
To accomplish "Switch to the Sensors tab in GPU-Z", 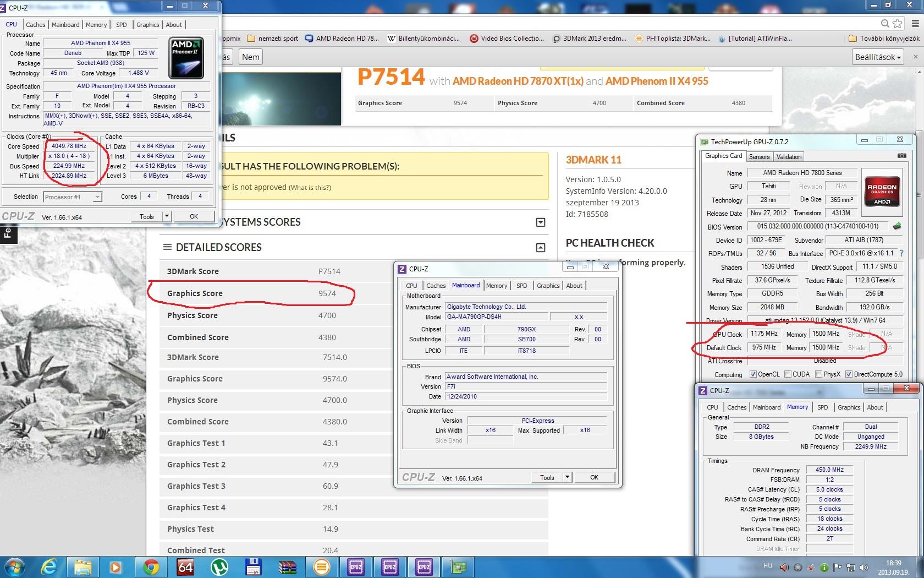I will (759, 157).
